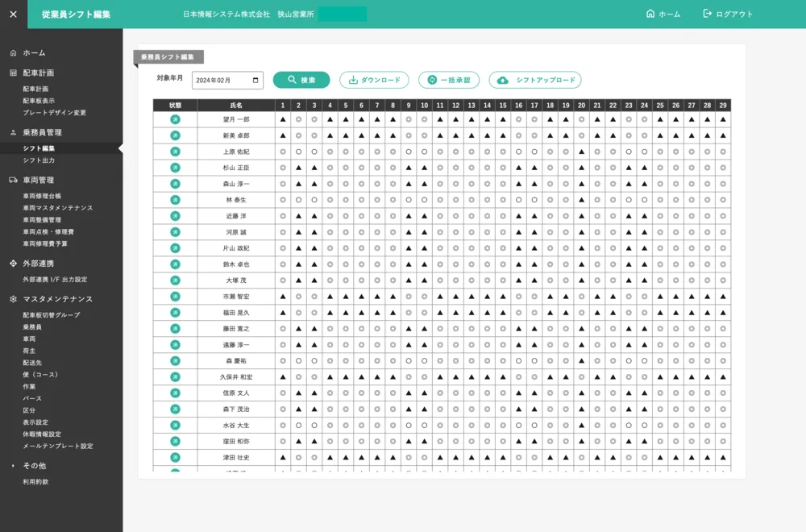Toggle 上原 佑紀's shift on day 2
The width and height of the screenshot is (806, 532).
pos(298,152)
